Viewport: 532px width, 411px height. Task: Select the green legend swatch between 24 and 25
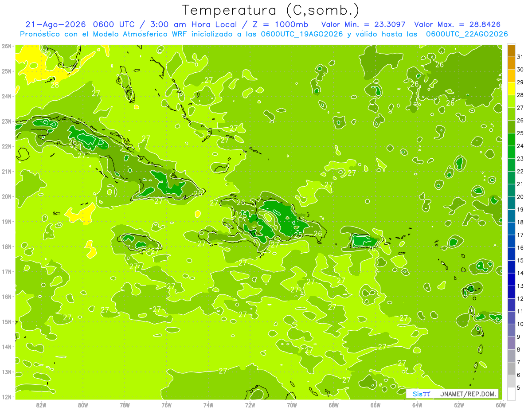click(511, 140)
